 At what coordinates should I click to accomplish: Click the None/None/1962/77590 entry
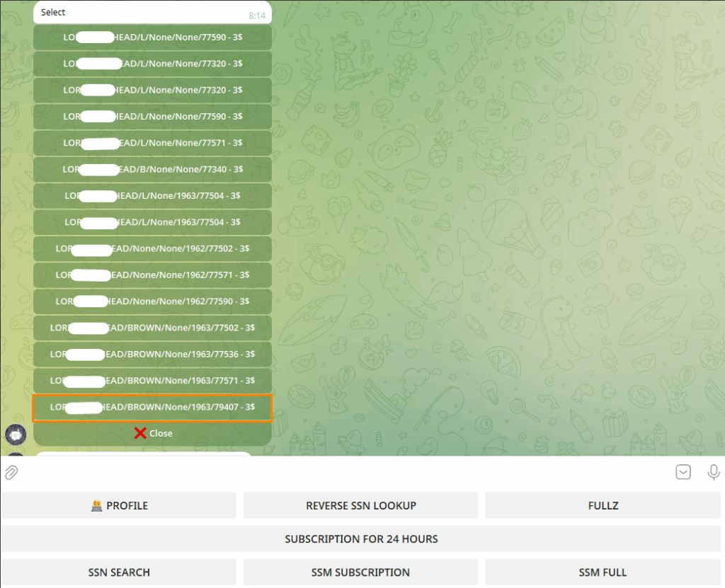coord(152,301)
